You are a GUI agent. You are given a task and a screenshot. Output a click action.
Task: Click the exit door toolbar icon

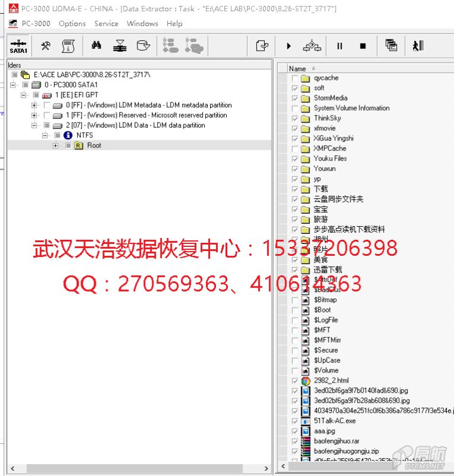pyautogui.click(x=418, y=46)
